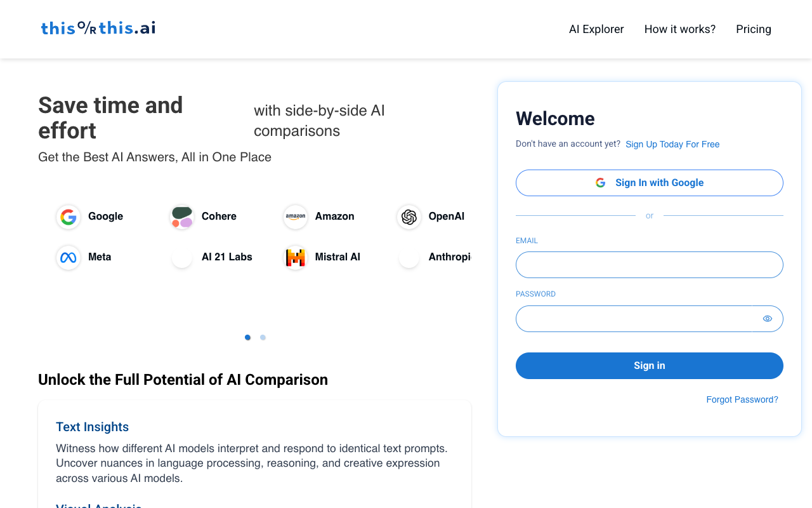This screenshot has width=812, height=508.
Task: Click Sign In with Google button
Action: click(650, 183)
